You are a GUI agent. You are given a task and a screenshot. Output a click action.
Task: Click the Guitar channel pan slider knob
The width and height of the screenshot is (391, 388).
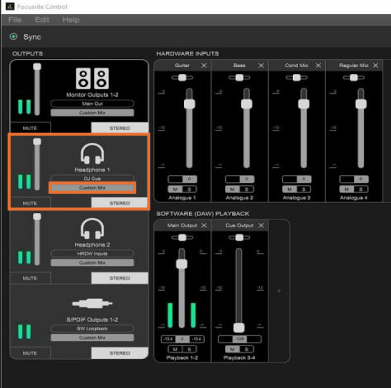(182, 78)
